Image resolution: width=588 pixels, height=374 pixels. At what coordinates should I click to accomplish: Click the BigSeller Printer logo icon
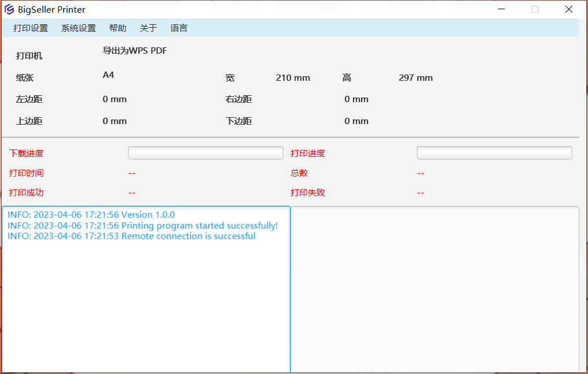(x=9, y=9)
